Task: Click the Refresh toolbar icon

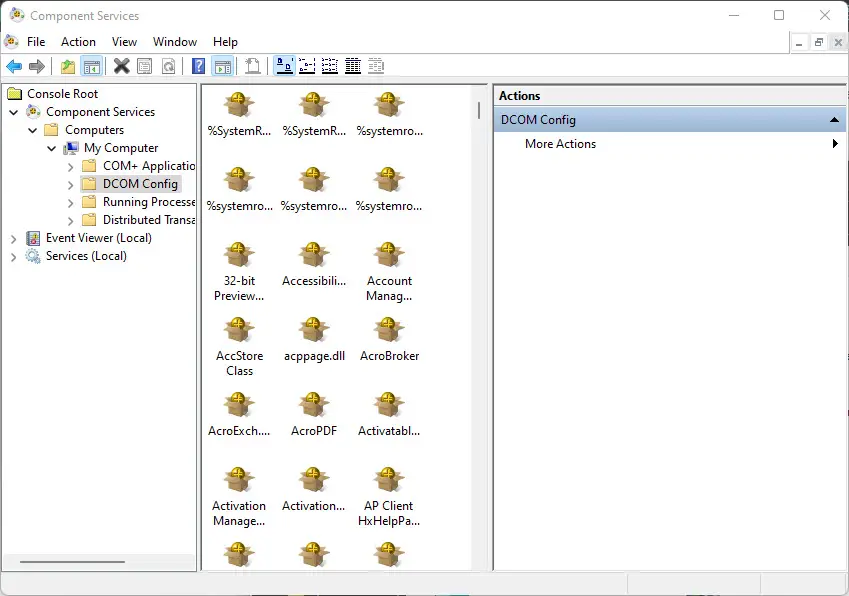Action: (168, 67)
